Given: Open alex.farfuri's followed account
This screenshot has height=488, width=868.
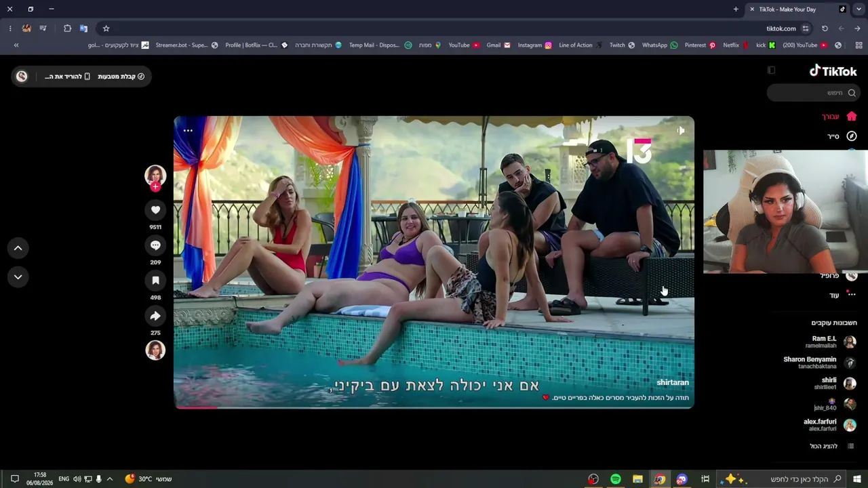Looking at the screenshot, I should [829, 425].
